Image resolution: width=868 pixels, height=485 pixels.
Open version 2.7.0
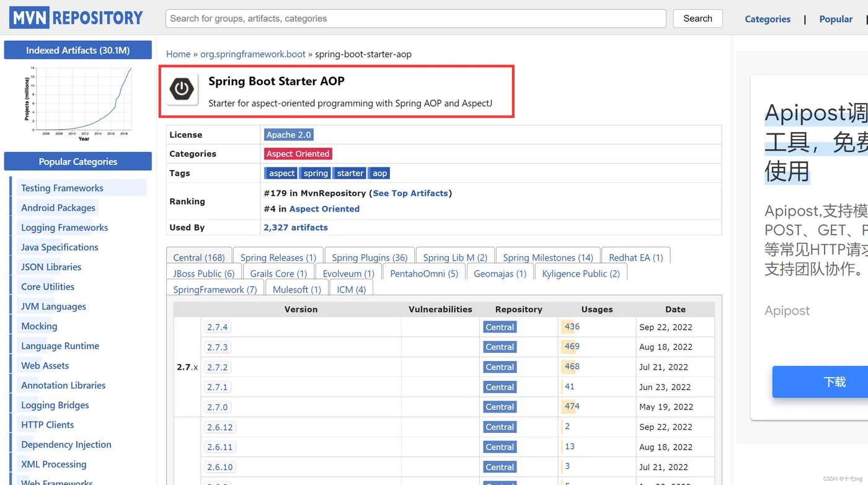click(218, 407)
